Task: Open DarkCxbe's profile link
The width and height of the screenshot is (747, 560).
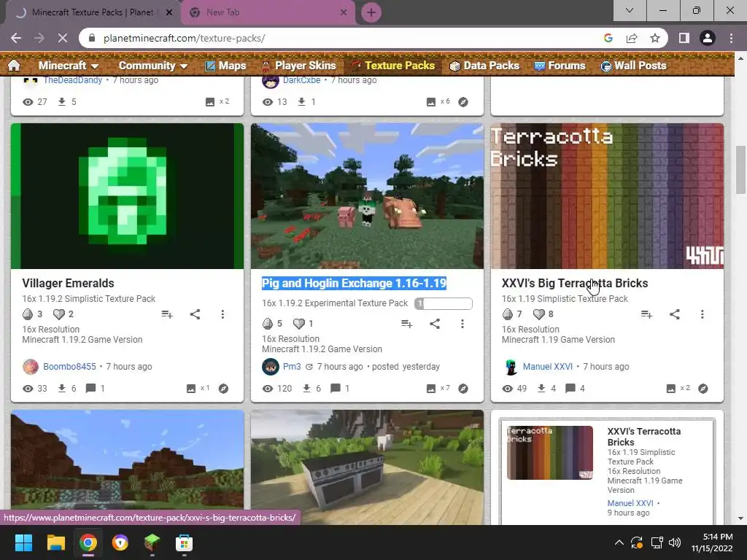Action: [x=301, y=80]
